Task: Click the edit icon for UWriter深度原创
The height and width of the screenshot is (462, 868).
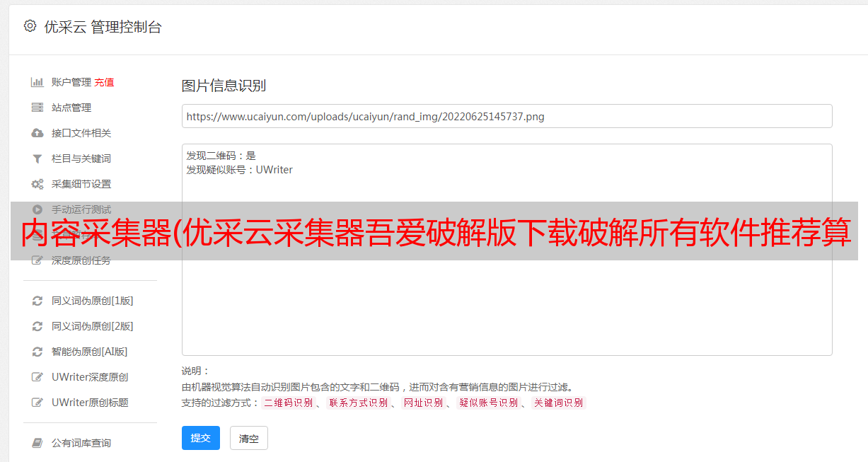Action: (x=37, y=377)
